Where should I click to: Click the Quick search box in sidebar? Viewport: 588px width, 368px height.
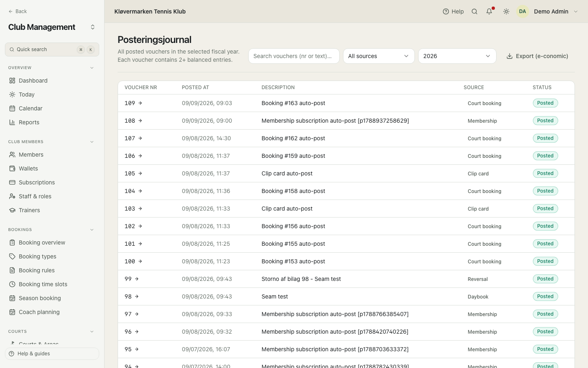pos(52,49)
